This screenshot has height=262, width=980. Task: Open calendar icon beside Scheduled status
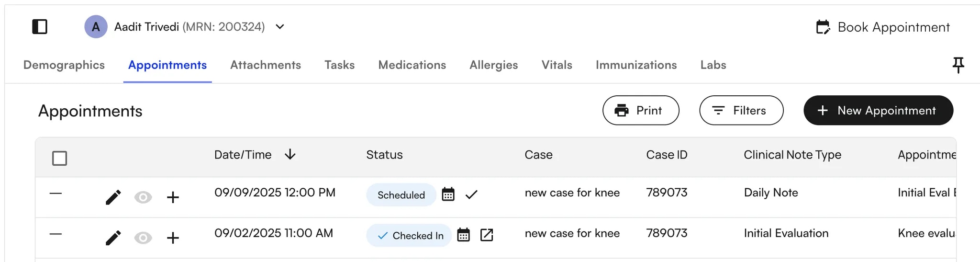tap(448, 194)
